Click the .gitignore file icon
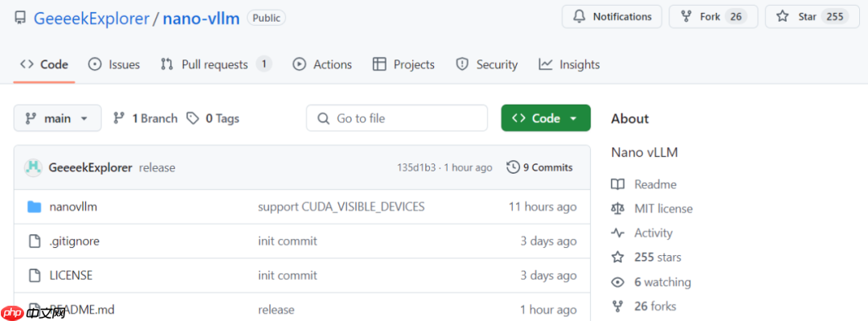This screenshot has height=321, width=868. click(35, 241)
